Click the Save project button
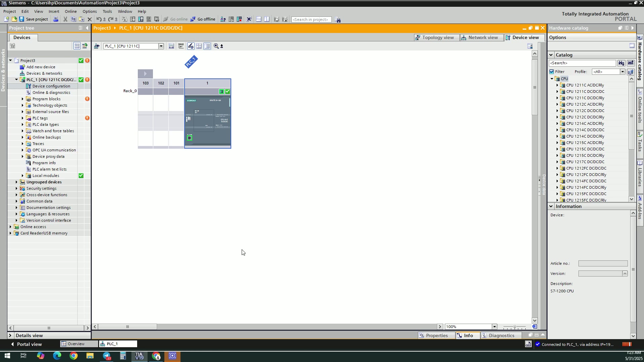Image resolution: width=644 pixels, height=362 pixels. 34,19
